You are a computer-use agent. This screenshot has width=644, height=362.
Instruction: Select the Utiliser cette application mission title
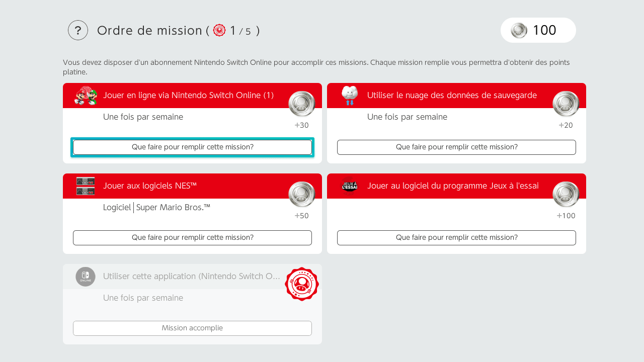(x=191, y=276)
